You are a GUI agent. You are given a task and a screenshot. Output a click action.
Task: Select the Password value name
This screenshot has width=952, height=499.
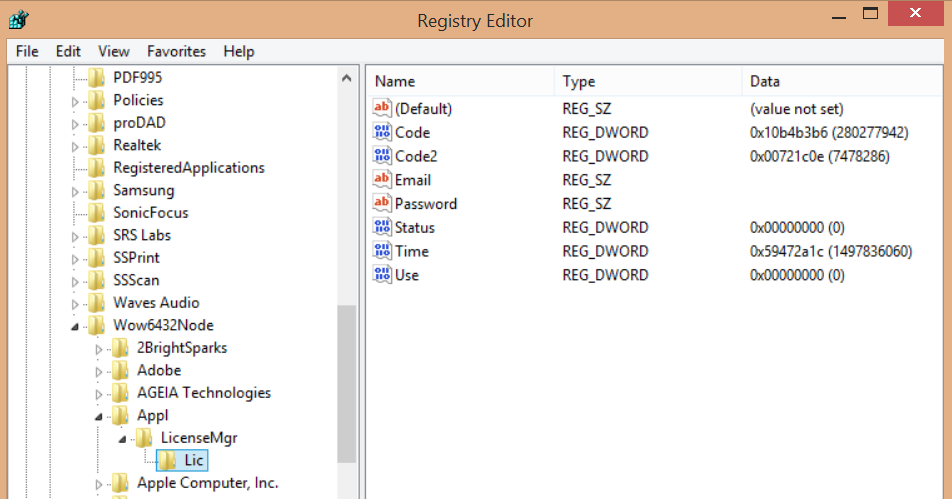pyautogui.click(x=426, y=203)
